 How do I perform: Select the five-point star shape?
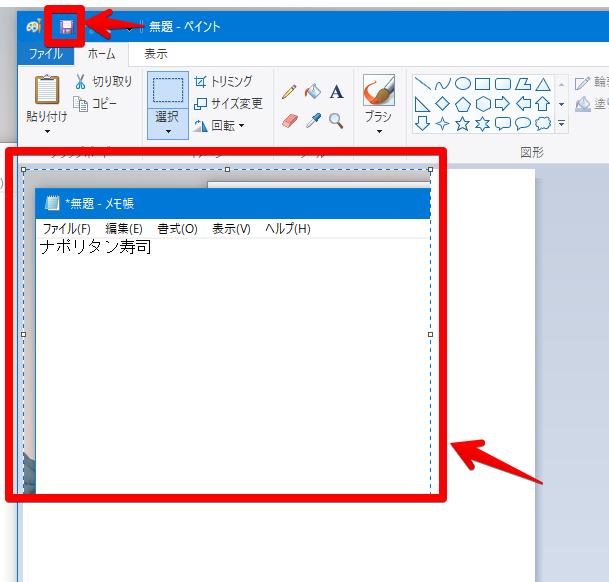click(x=463, y=124)
